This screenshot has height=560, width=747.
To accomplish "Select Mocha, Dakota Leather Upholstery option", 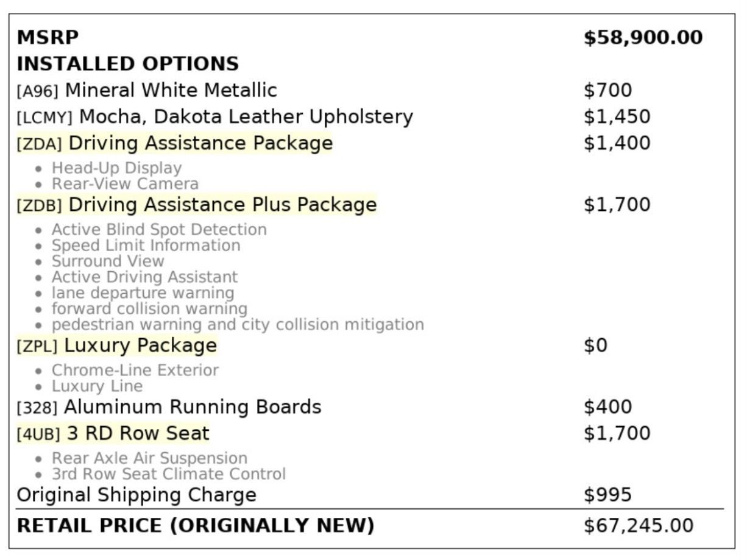I will [x=246, y=116].
